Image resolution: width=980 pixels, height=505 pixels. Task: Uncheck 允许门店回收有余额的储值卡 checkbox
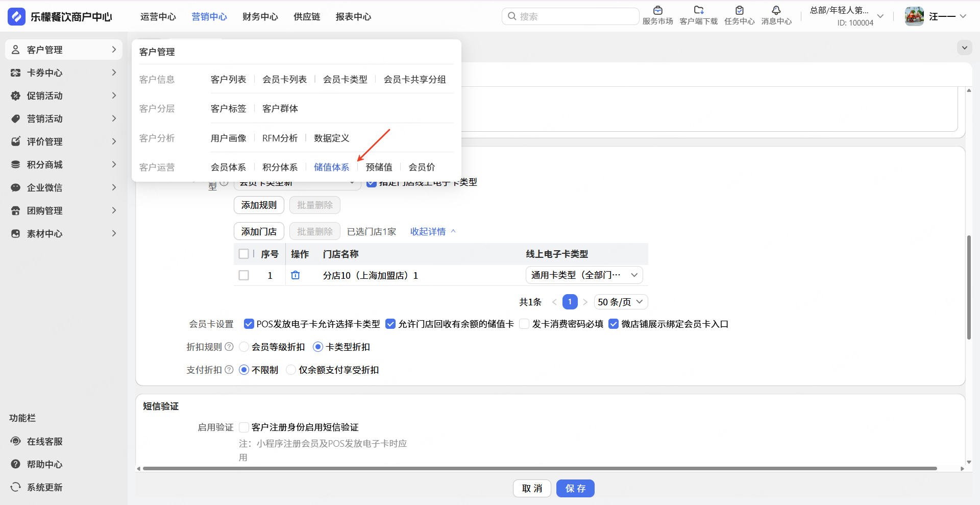click(x=390, y=324)
